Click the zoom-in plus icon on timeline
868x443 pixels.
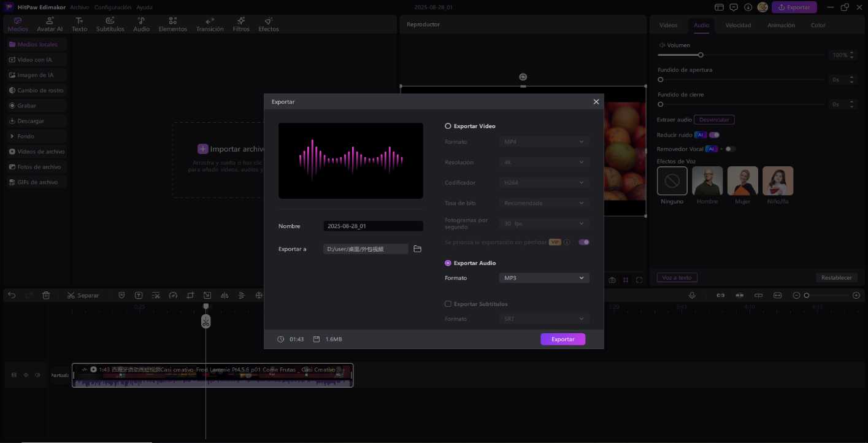tap(856, 295)
